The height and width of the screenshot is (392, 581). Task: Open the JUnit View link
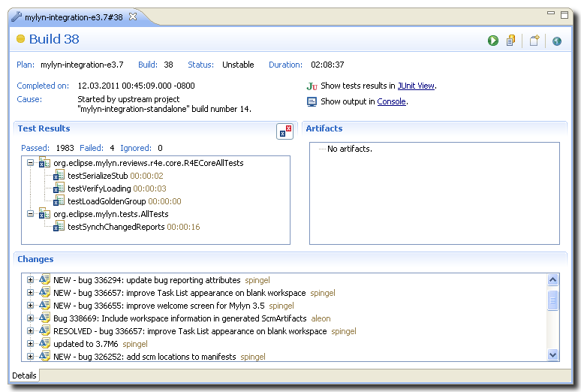pyautogui.click(x=416, y=86)
